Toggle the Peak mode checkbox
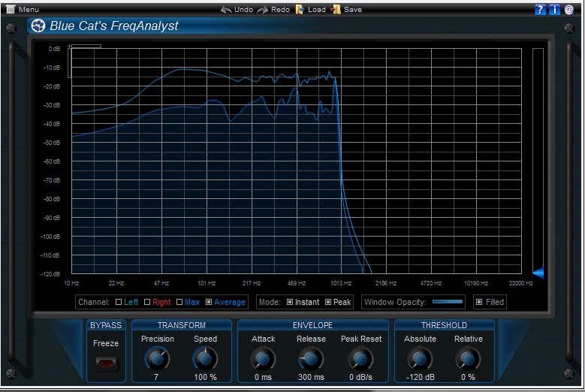 click(x=328, y=302)
